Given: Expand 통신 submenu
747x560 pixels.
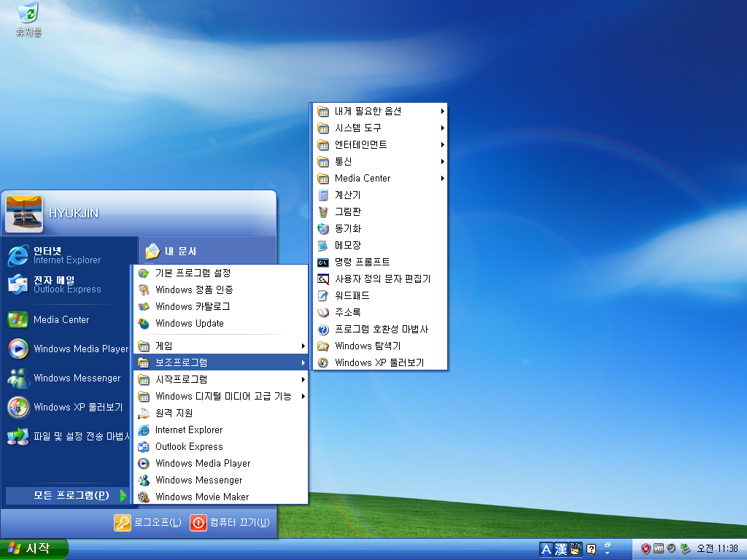Looking at the screenshot, I should (380, 161).
